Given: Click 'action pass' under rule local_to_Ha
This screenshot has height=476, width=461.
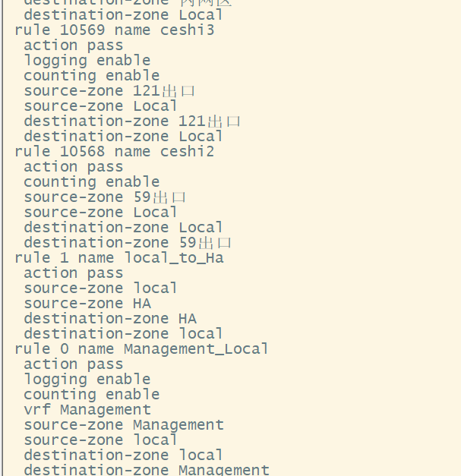Looking at the screenshot, I should pos(74,273).
